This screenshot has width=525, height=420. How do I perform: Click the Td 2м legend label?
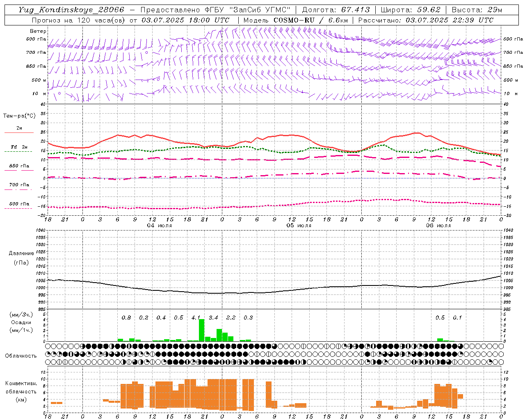click(x=19, y=147)
